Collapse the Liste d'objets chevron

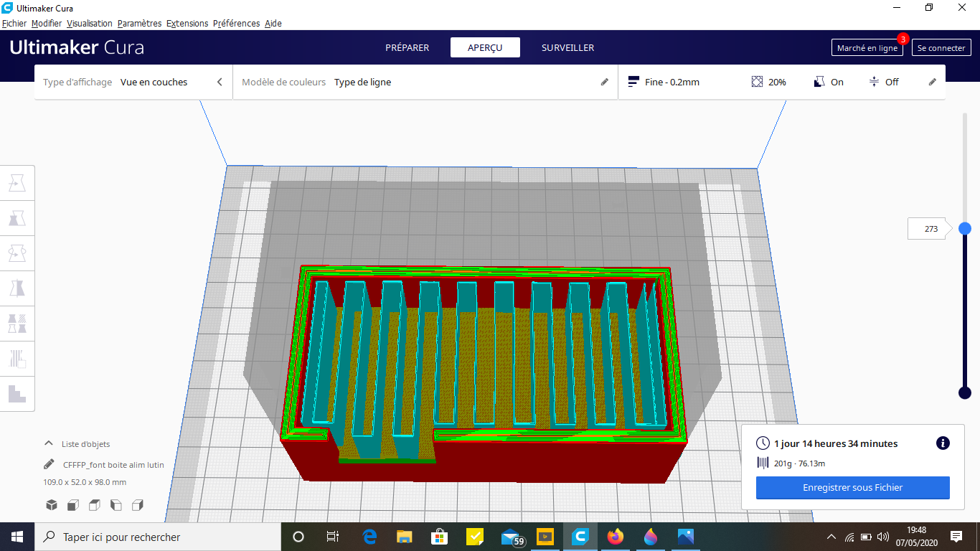point(49,443)
